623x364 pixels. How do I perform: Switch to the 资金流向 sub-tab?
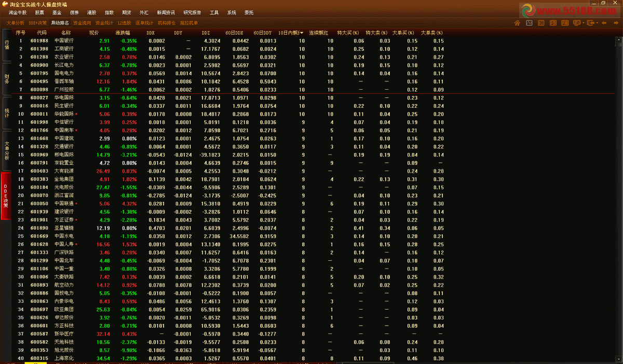(82, 23)
